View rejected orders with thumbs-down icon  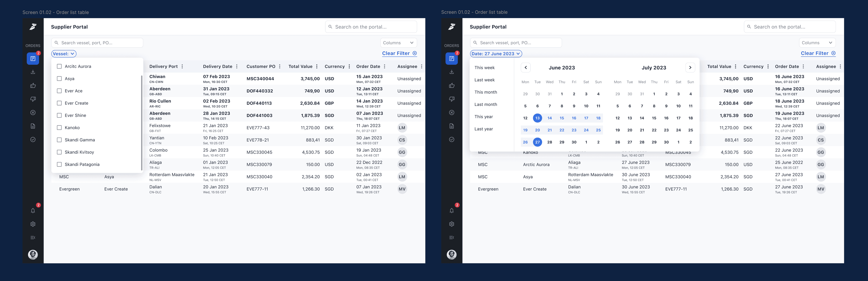(x=33, y=99)
